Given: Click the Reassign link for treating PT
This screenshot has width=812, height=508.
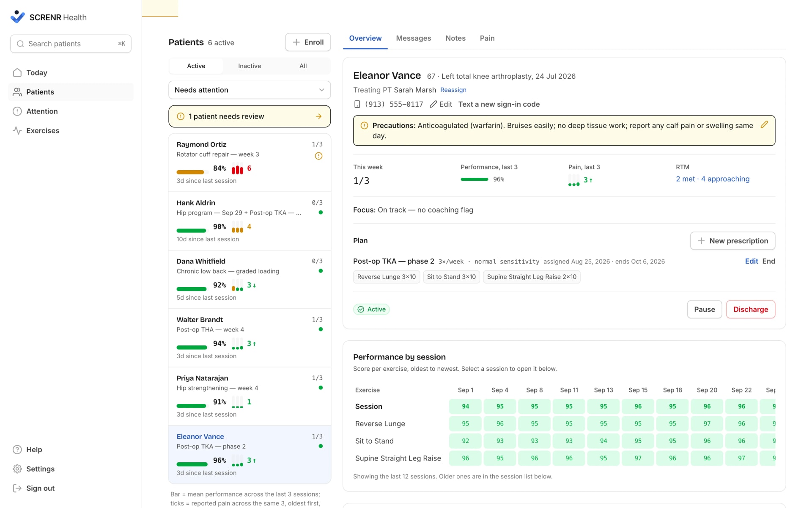Looking at the screenshot, I should [453, 90].
